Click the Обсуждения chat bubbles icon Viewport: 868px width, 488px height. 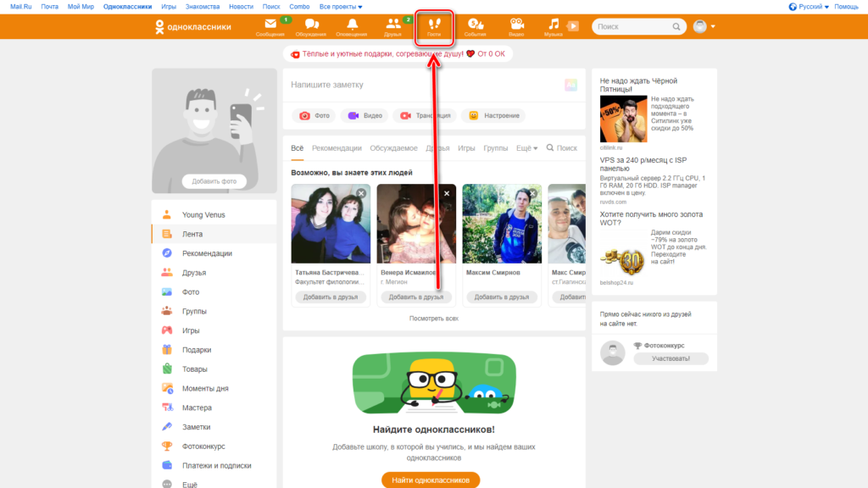tap(311, 26)
